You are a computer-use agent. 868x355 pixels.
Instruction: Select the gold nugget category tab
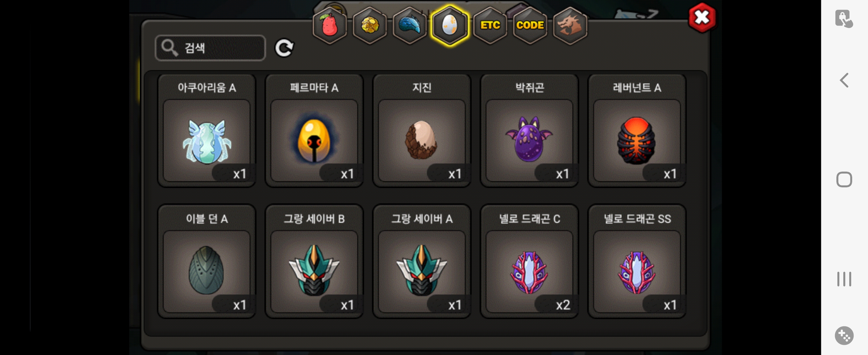point(370,25)
